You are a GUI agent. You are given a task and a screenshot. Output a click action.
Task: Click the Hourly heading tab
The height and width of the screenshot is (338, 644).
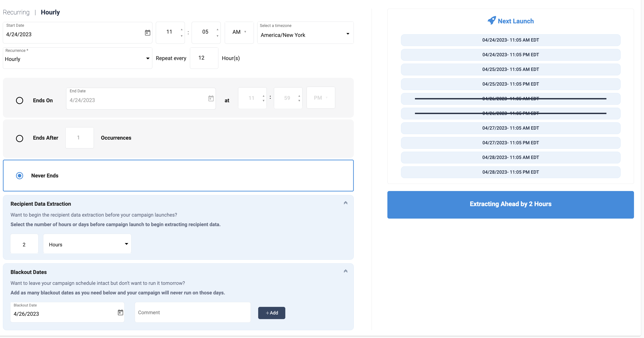(50, 12)
